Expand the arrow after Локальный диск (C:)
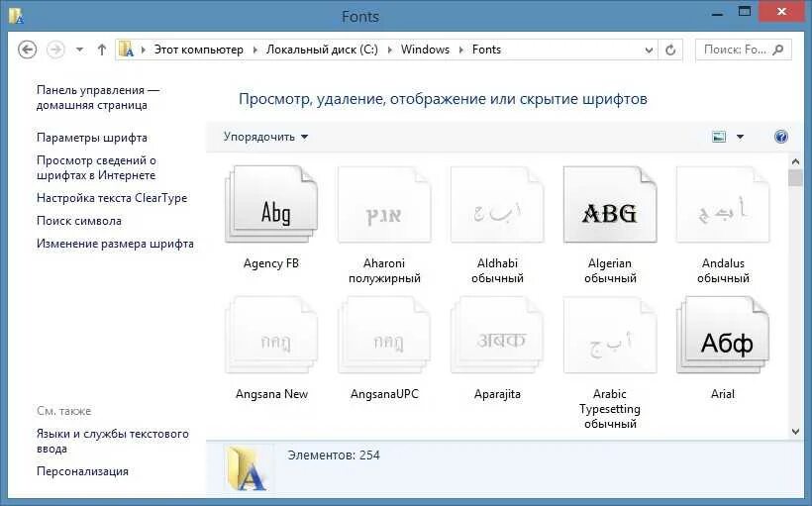812x506 pixels. (389, 50)
